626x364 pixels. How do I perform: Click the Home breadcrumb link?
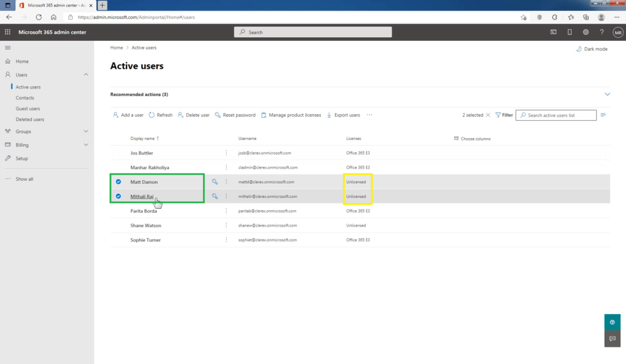coord(117,48)
